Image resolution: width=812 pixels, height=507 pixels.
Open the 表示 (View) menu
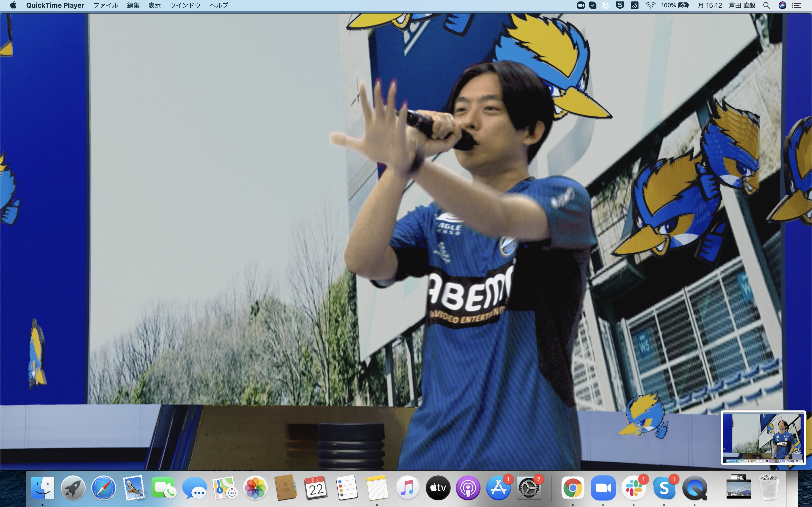tap(154, 5)
